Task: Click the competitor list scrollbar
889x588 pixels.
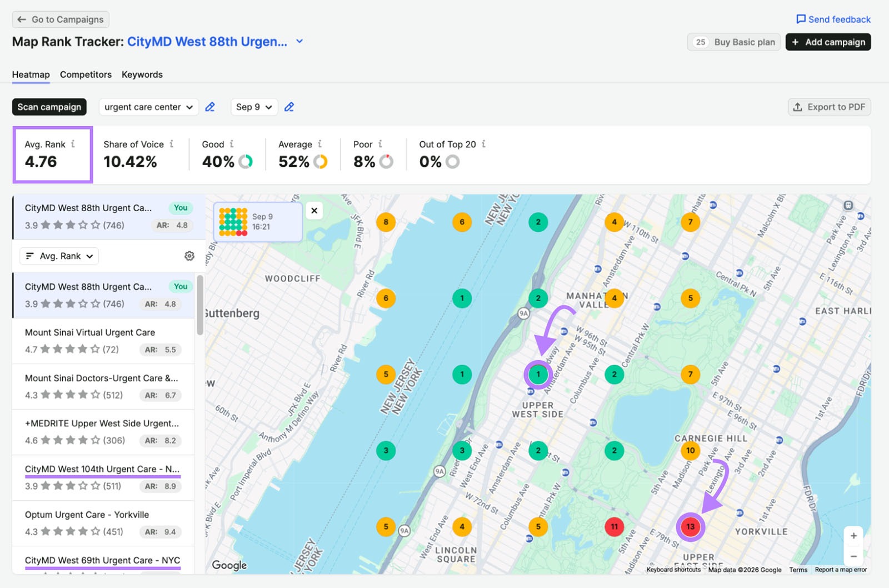Action: (200, 306)
